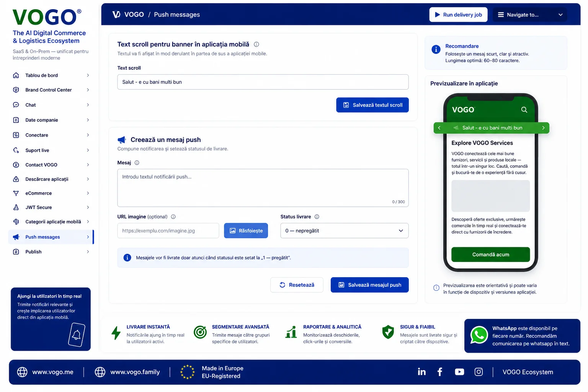The width and height of the screenshot is (588, 392).
Task: Expand the Date companie chevron
Action: pyautogui.click(x=88, y=120)
